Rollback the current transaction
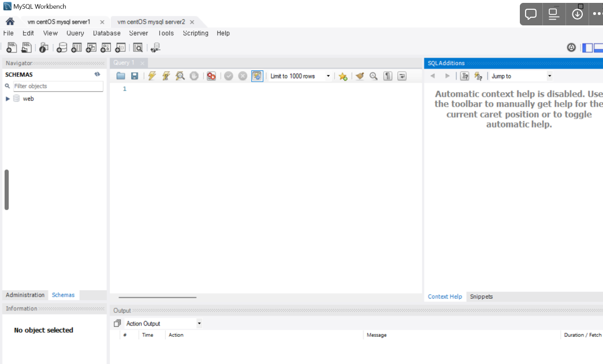 click(x=243, y=76)
